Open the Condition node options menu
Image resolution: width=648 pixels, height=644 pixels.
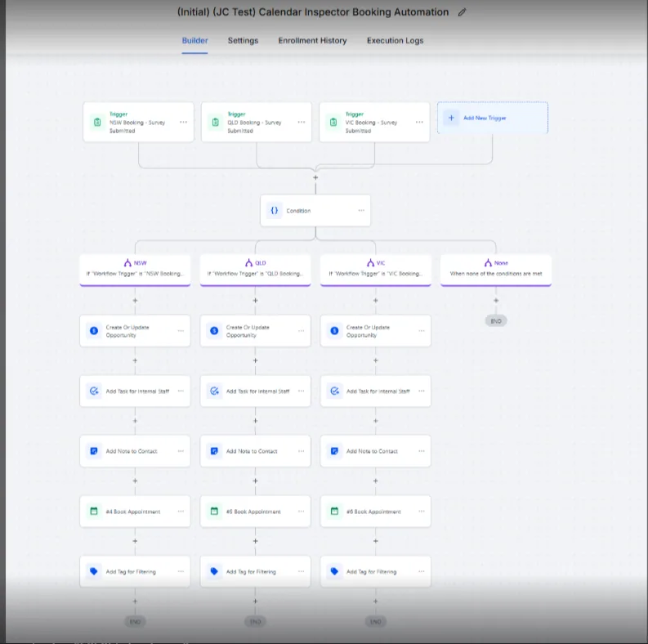(361, 210)
